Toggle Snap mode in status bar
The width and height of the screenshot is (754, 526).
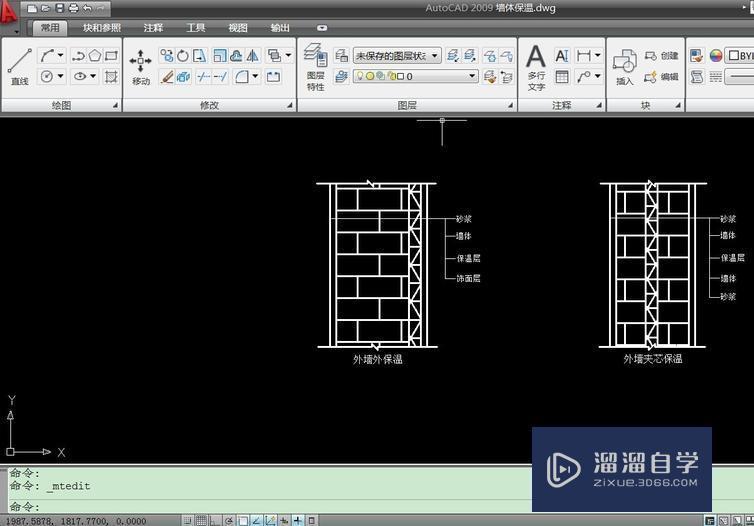188,521
